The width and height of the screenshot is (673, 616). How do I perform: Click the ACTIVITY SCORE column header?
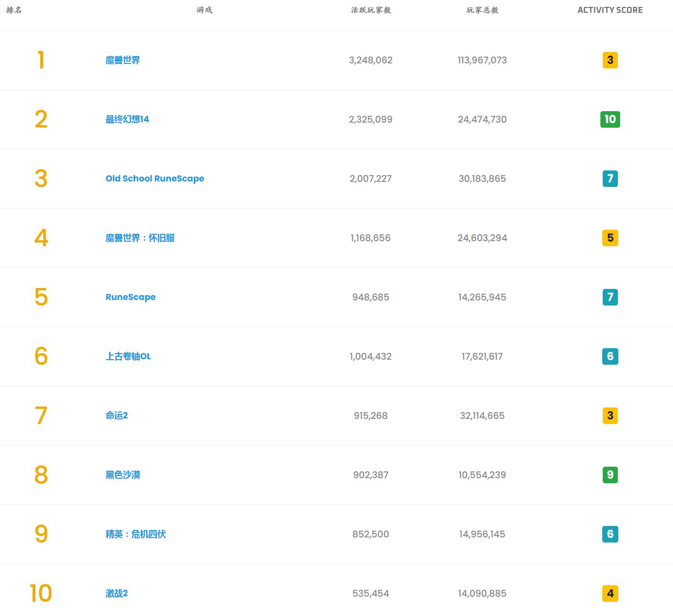(611, 9)
